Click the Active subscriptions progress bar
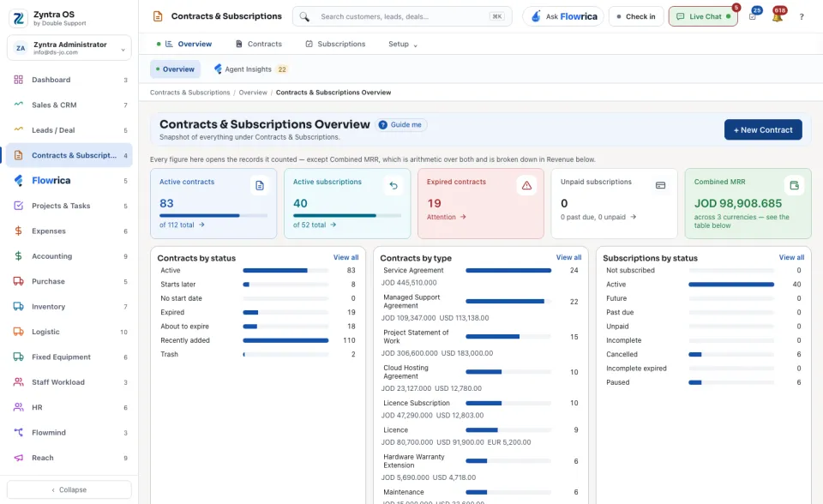Viewport: 823px width, 504px height. (347, 215)
